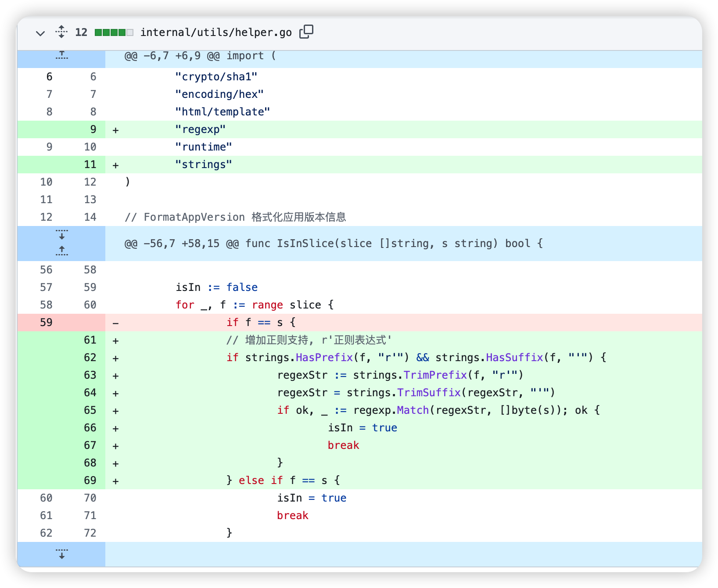The width and height of the screenshot is (718, 588).
Task: Expand down arrow above the IsInSlice hunk
Action: [61, 235]
